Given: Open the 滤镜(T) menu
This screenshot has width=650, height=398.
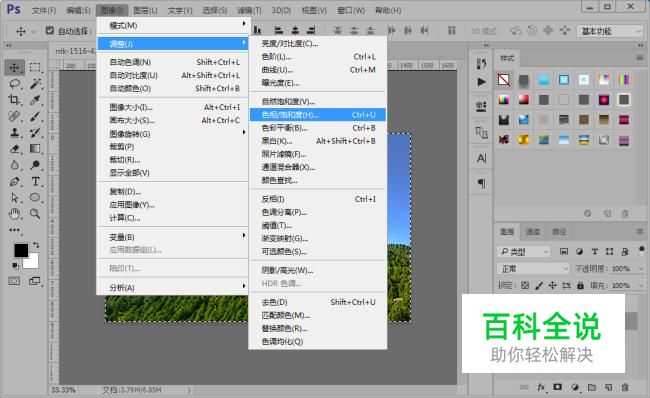Looking at the screenshot, I should point(249,10).
